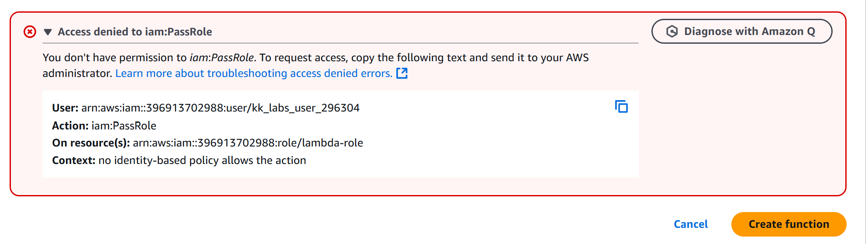Click the user ARN ending kk_labs_user_296304
Image resolution: width=868 pixels, height=244 pixels.
tap(220, 108)
